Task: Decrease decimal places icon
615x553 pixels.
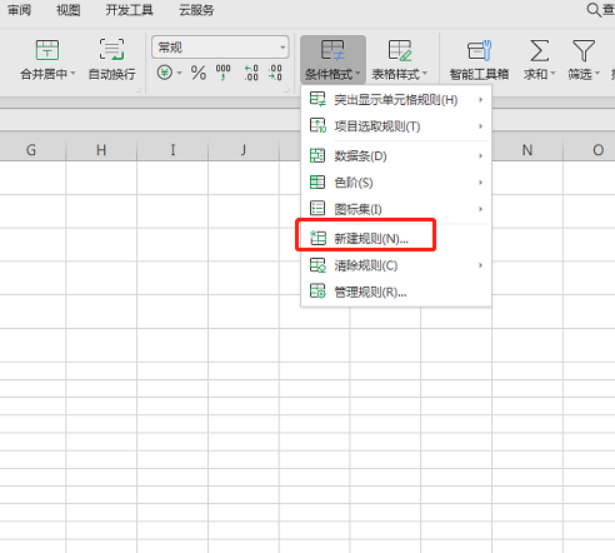Action: point(275,73)
